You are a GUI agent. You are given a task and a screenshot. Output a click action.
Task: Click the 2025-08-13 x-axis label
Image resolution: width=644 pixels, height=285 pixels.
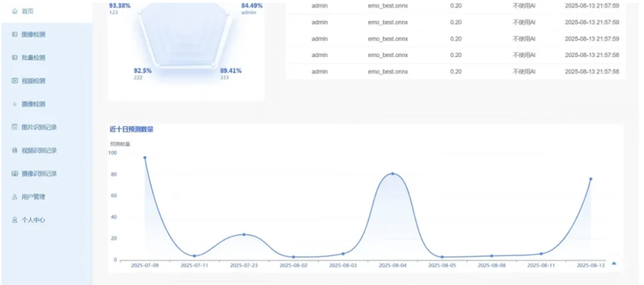591,265
